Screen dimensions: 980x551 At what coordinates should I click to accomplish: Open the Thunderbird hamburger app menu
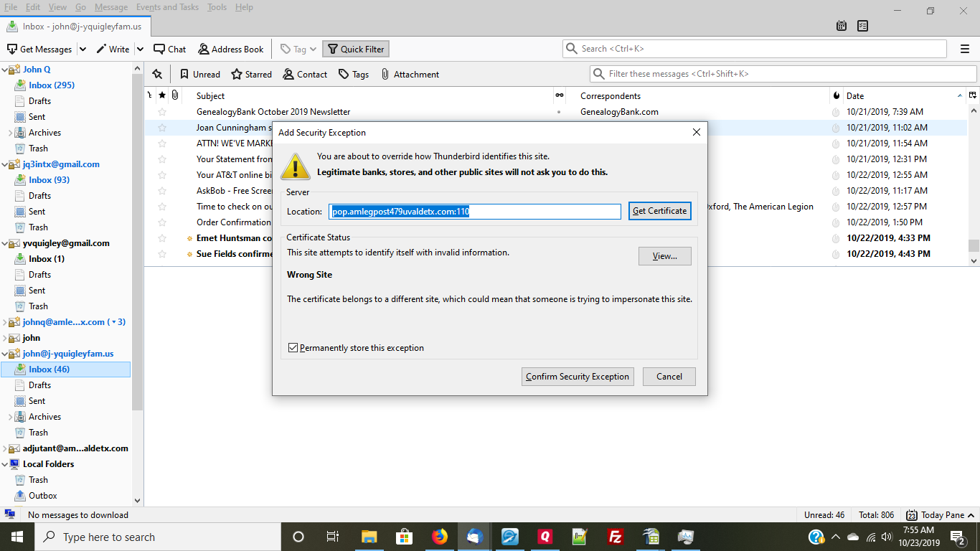pos(965,49)
